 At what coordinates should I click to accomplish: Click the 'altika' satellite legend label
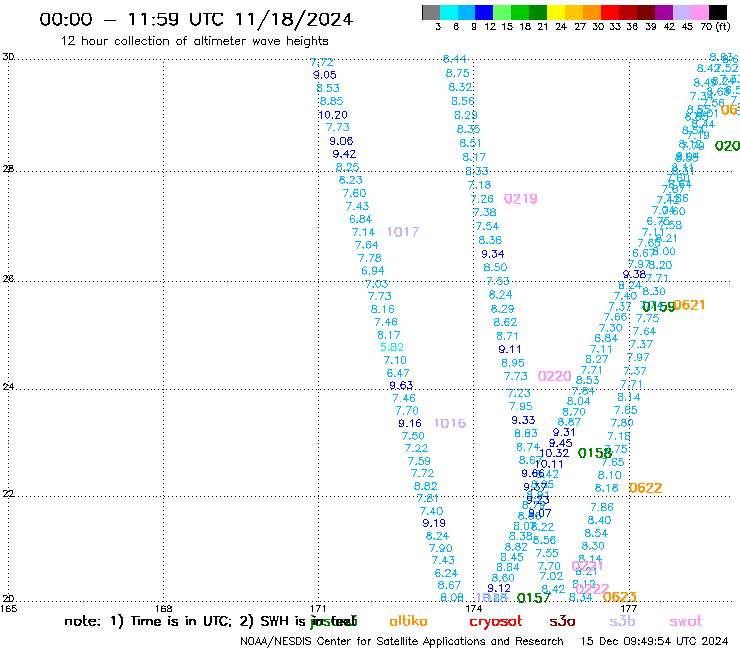[x=408, y=621]
